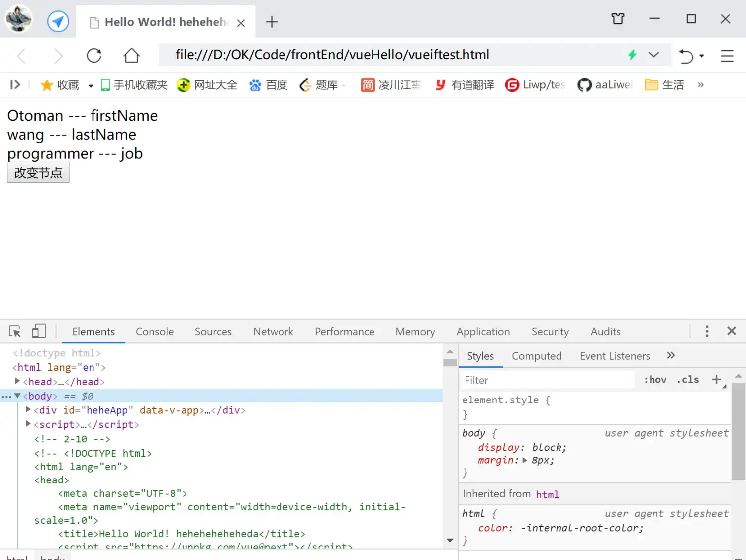
Task: Open the 手机收藏夹 bookmark
Action: (x=134, y=85)
